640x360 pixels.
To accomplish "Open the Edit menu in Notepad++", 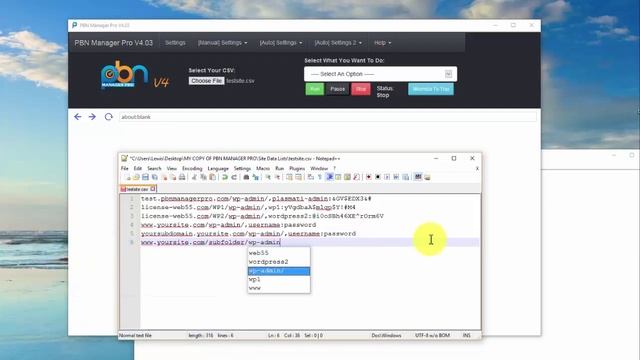I will [x=138, y=168].
